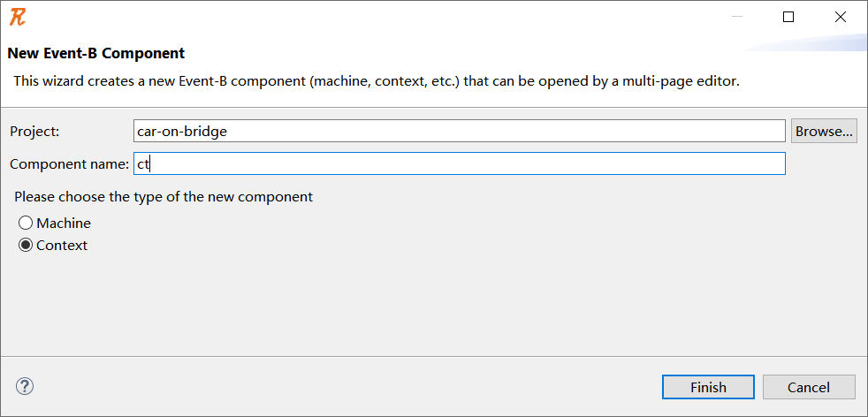The image size is (868, 417).
Task: Click the "Context" option label text
Action: tap(62, 246)
